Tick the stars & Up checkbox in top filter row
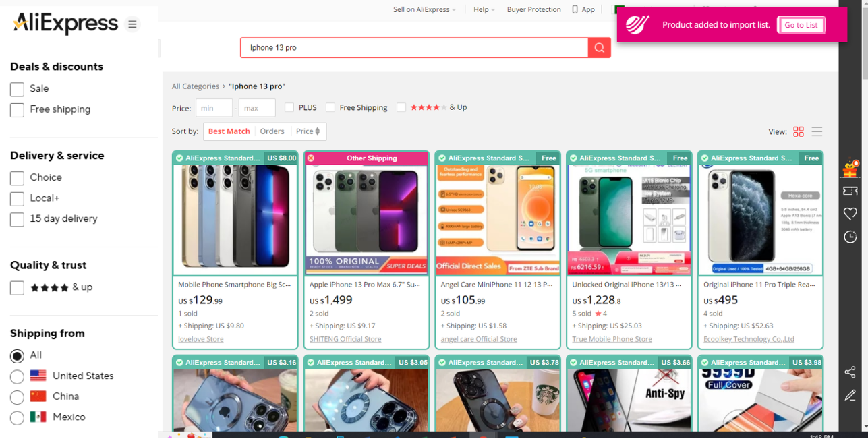 [x=401, y=107]
